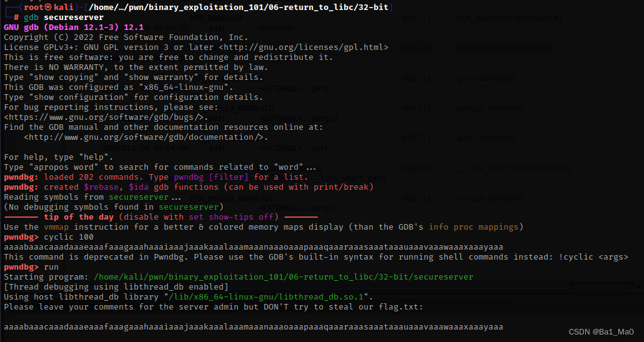The height and width of the screenshot is (342, 644).
Task: Click the last cyclic pattern input line
Action: coord(254,327)
